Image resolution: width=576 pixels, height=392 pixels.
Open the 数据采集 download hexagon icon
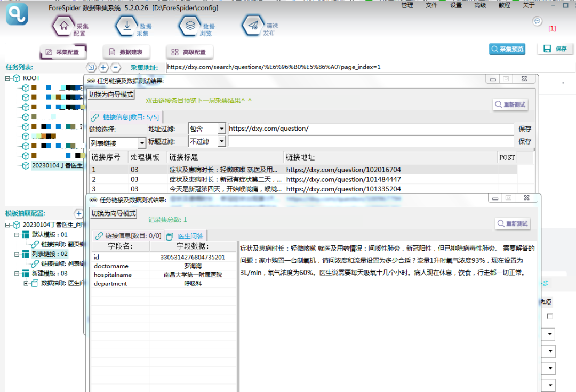pyautogui.click(x=127, y=26)
